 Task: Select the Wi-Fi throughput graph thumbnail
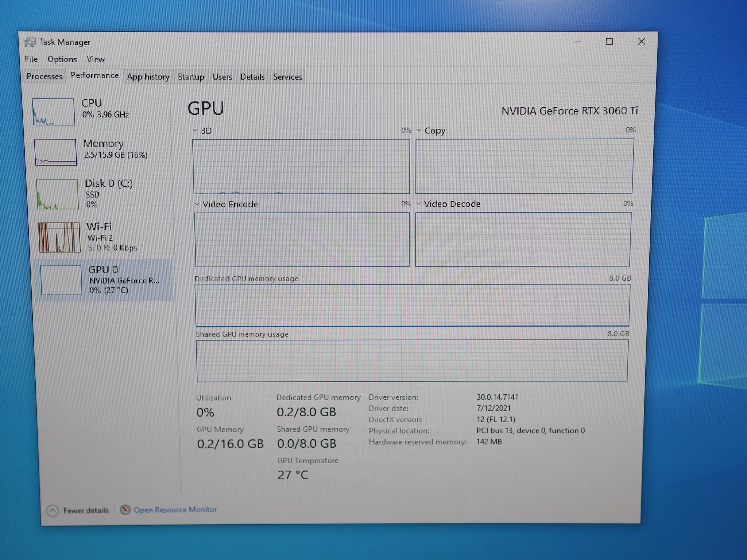click(59, 237)
